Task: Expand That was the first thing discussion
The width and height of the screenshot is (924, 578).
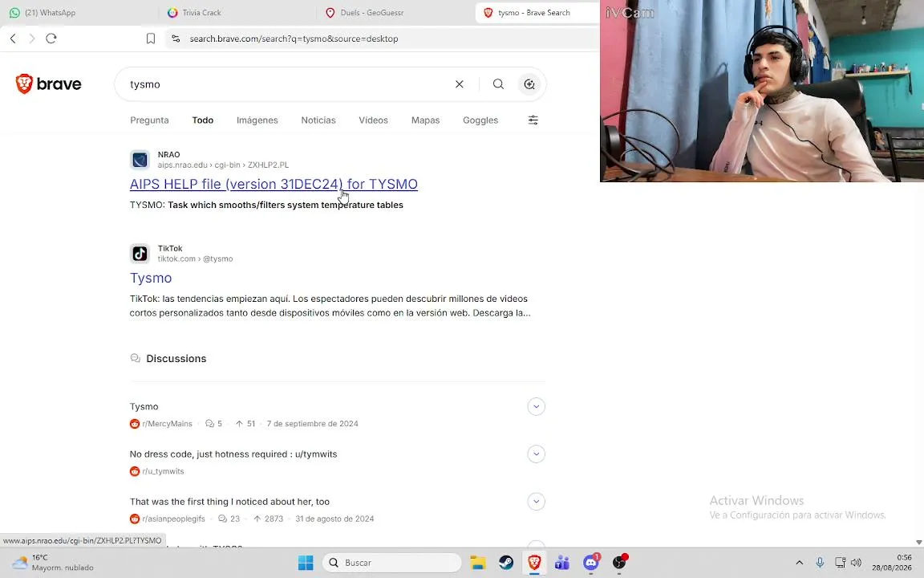Action: point(536,502)
